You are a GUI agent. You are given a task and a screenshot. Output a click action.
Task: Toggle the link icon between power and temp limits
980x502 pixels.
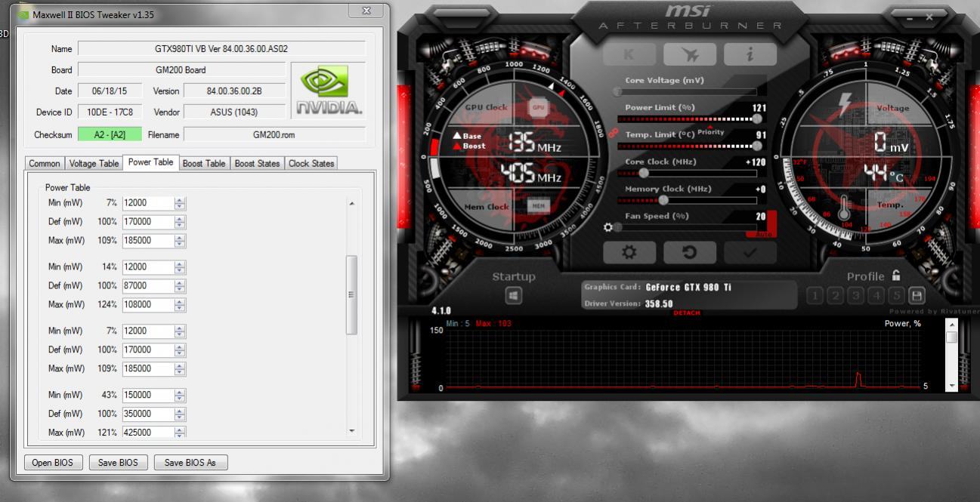[x=614, y=133]
